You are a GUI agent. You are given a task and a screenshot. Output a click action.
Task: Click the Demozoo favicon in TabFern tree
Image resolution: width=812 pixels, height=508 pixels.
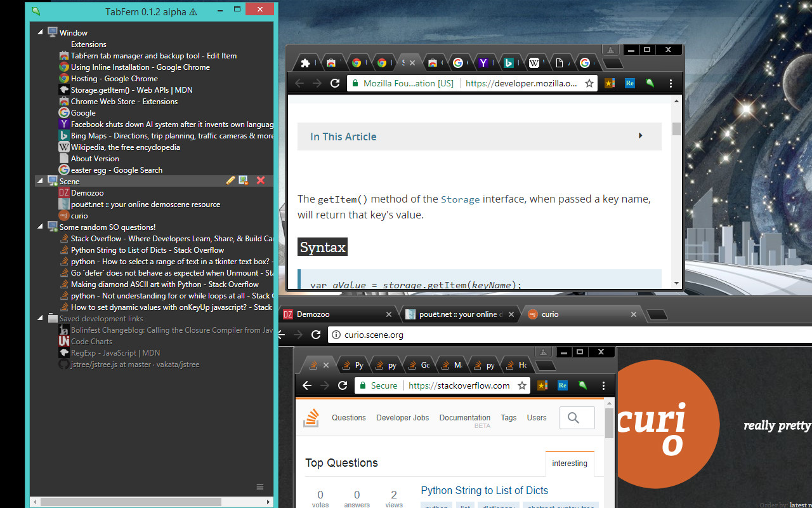pos(63,192)
